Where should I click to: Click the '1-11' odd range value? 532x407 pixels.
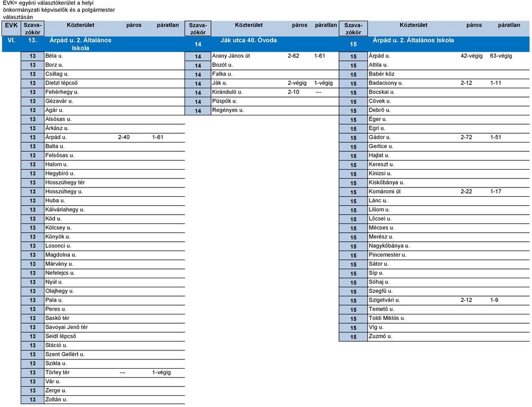(495, 83)
